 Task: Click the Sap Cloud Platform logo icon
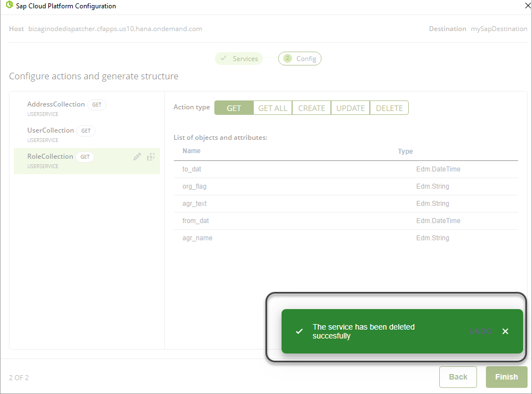click(x=9, y=5)
